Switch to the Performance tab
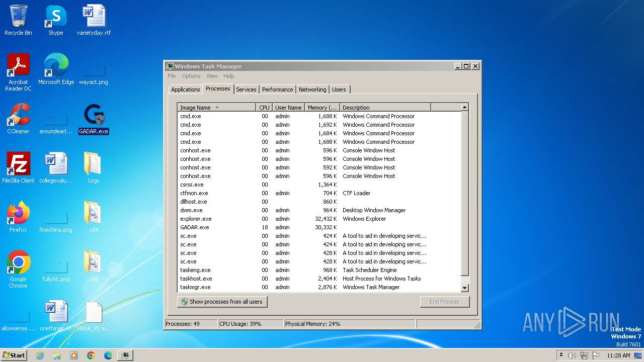 (277, 89)
